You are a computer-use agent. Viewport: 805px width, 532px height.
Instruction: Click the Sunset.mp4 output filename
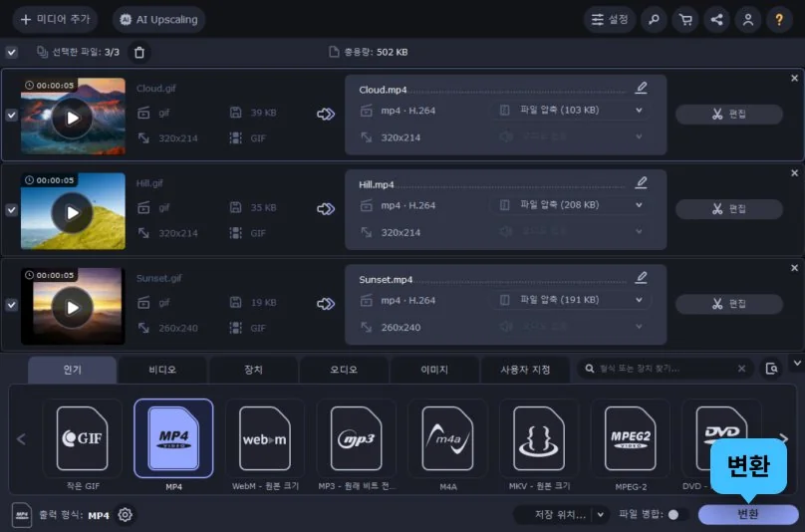click(386, 280)
